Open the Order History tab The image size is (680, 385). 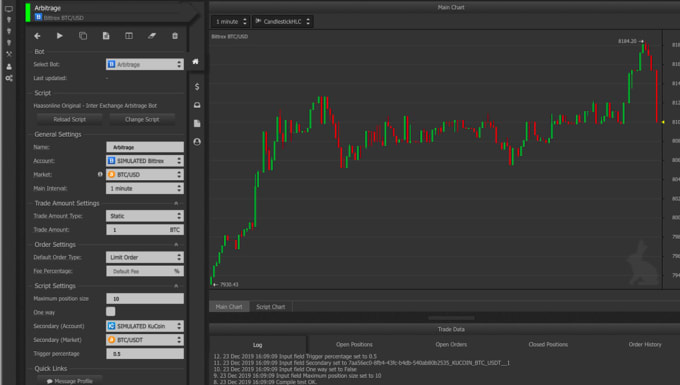[645, 344]
